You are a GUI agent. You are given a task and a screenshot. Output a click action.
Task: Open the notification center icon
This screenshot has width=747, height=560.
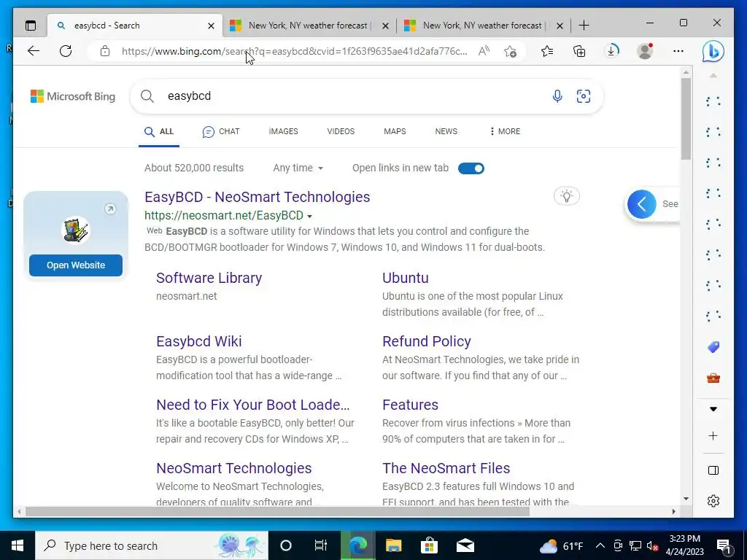click(724, 547)
